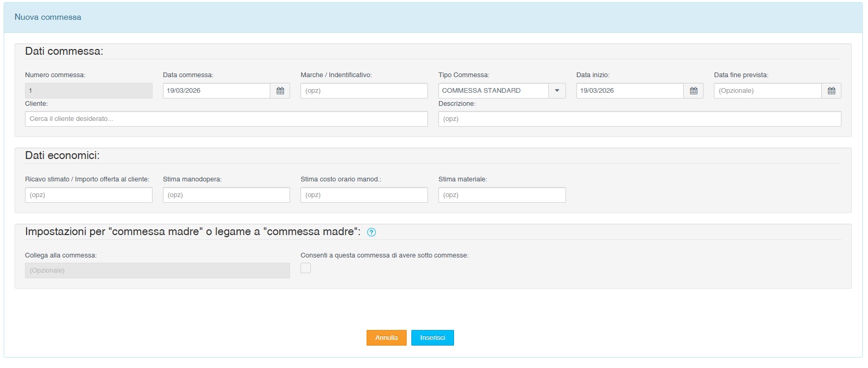The width and height of the screenshot is (868, 368).
Task: Expand the Tipo Commessa dropdown arrow
Action: [x=557, y=91]
